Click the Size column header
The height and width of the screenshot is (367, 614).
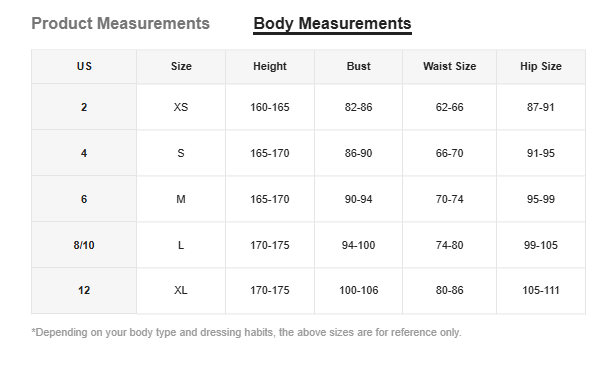[181, 66]
